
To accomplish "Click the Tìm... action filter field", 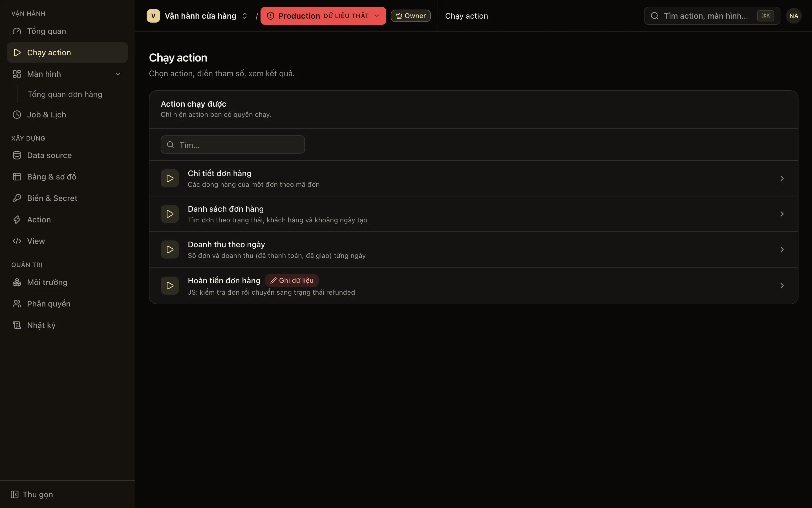I will (233, 144).
